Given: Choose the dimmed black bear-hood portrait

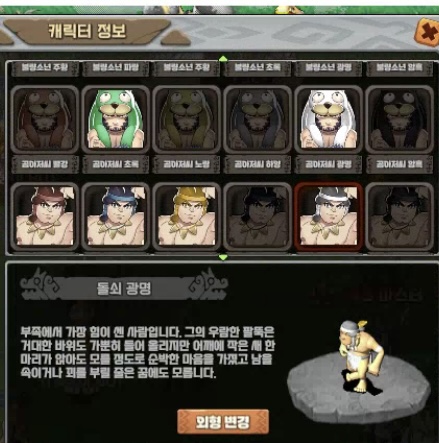Looking at the screenshot, I should [399, 119].
